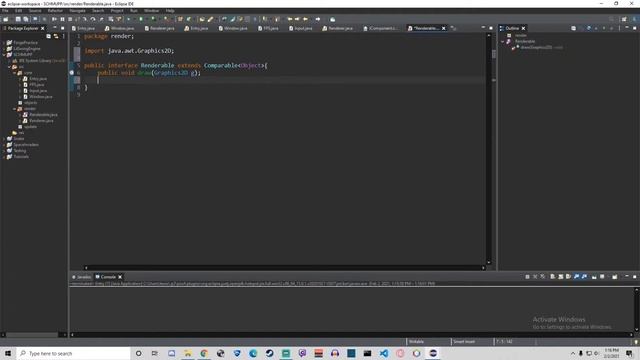Toggle Word Wrap in the Console toolbar
This screenshot has width=640, height=360.
568,277
